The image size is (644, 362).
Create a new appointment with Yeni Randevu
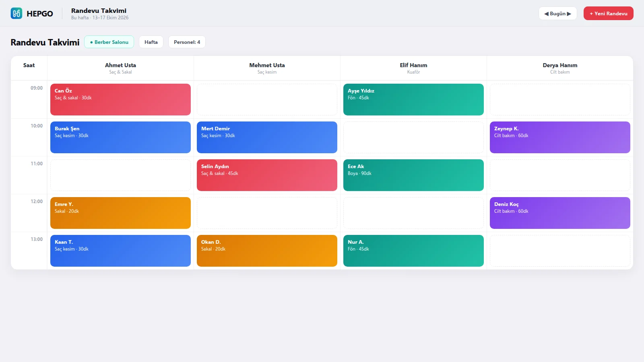(x=608, y=13)
